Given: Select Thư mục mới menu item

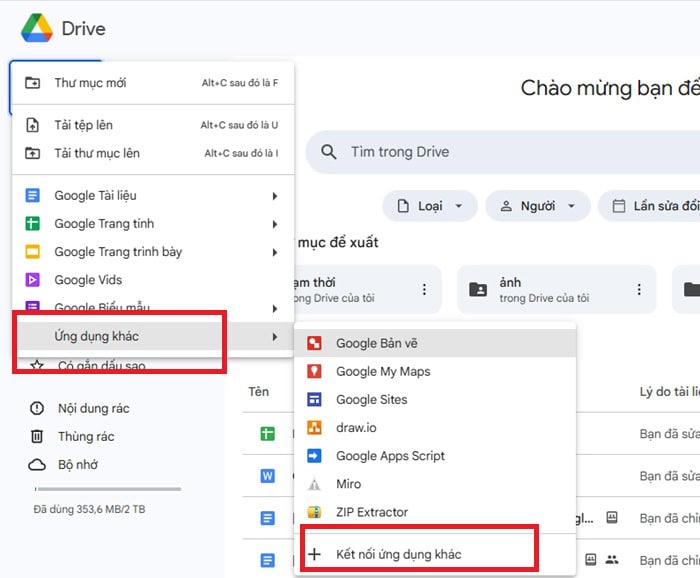Looking at the screenshot, I should click(x=90, y=83).
